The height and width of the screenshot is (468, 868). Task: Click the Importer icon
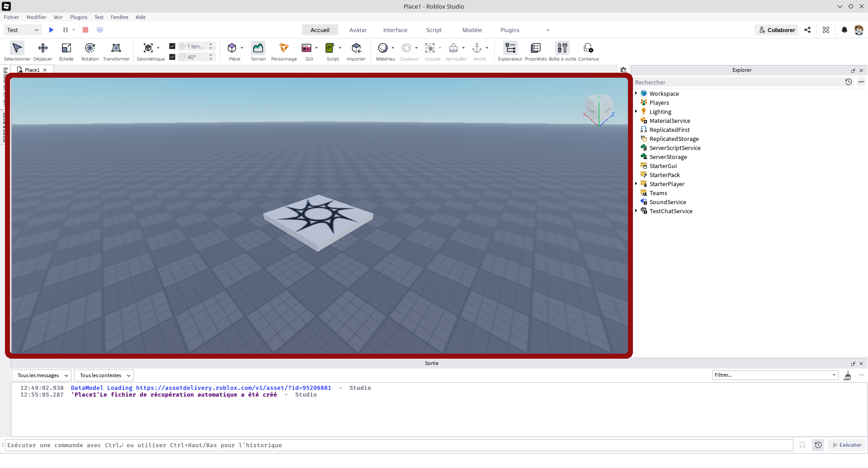tap(356, 51)
